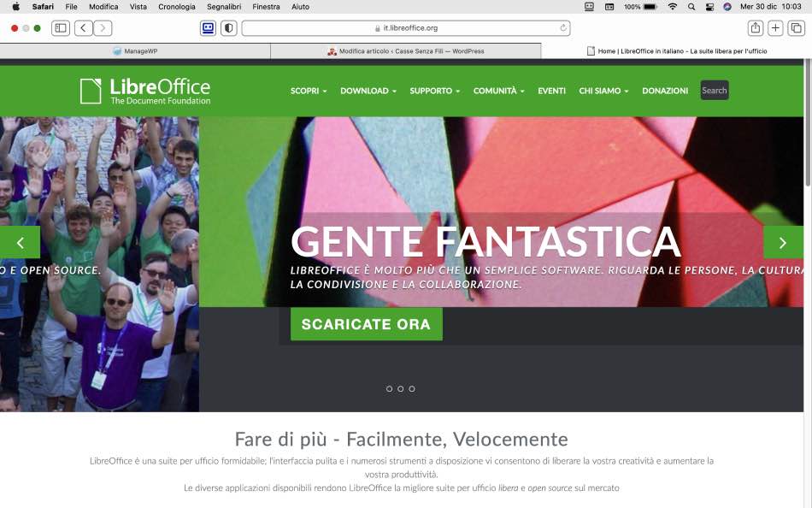Expand the COMUNITÀ dropdown menu
Screen dimensions: 812x508
click(498, 91)
